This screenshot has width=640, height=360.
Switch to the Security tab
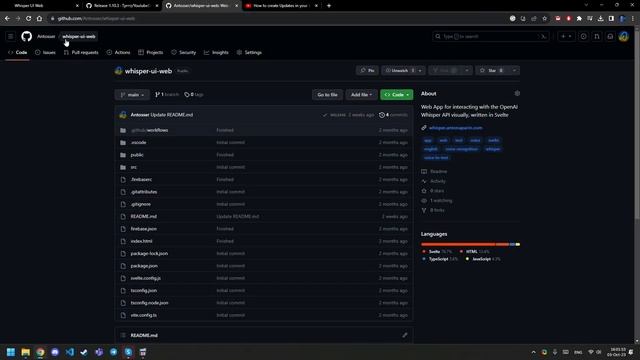[184, 53]
